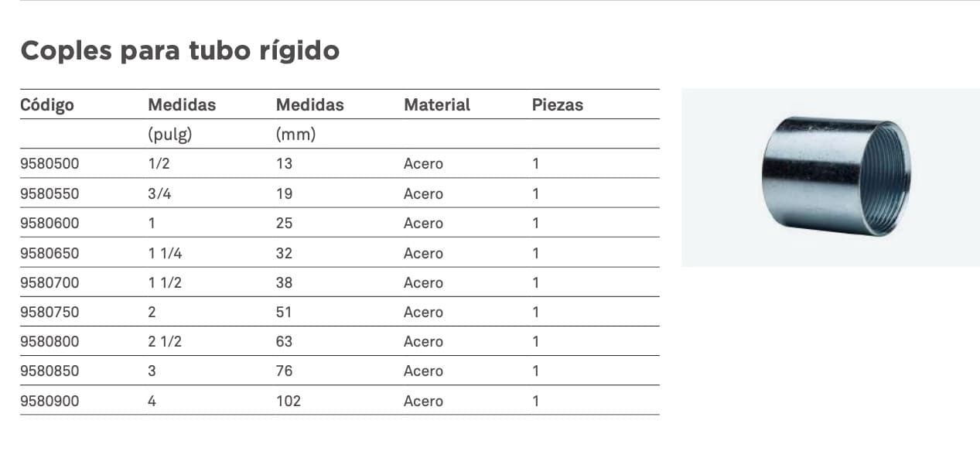Select product code 9580550
Viewport: 980px width, 458px height.
(x=50, y=193)
